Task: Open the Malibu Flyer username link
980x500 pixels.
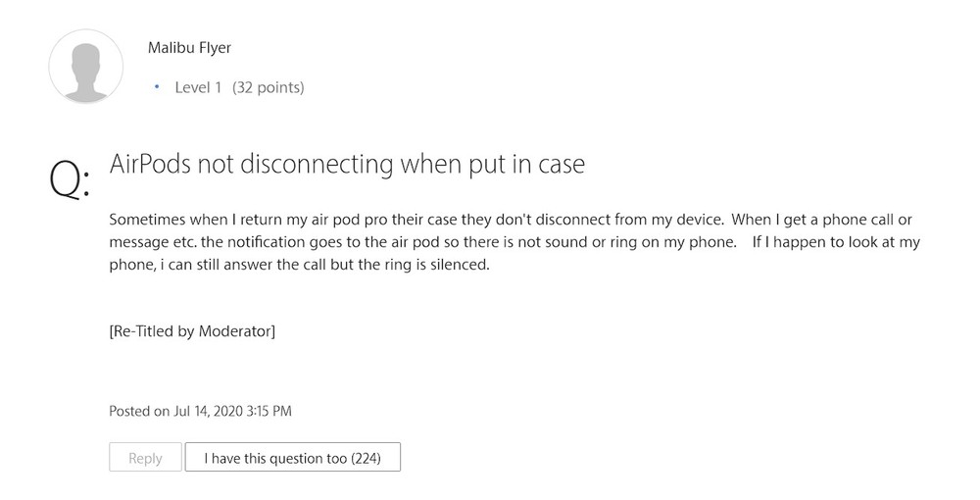Action: [189, 47]
